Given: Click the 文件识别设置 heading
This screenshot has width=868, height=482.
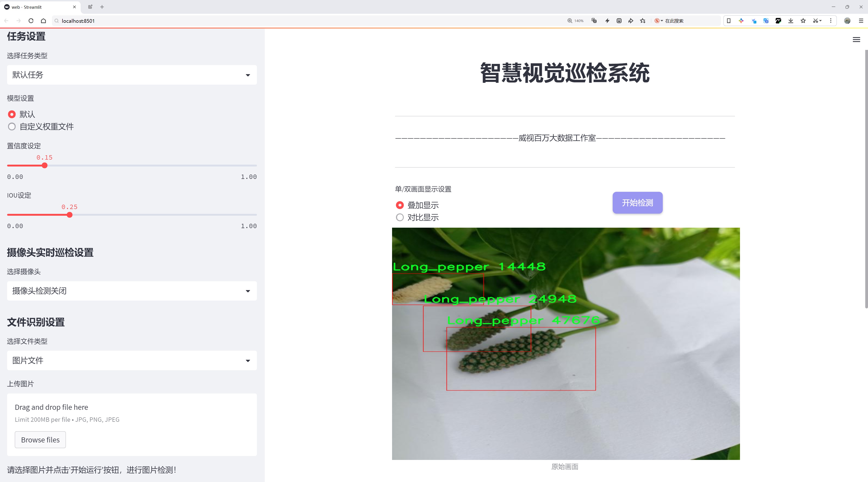Looking at the screenshot, I should pos(36,322).
